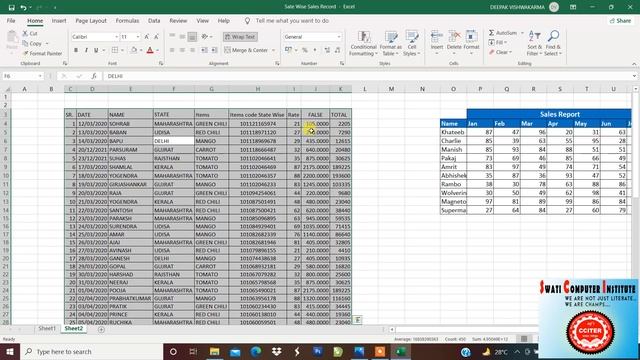Toggle Underline formatting

tap(96, 50)
